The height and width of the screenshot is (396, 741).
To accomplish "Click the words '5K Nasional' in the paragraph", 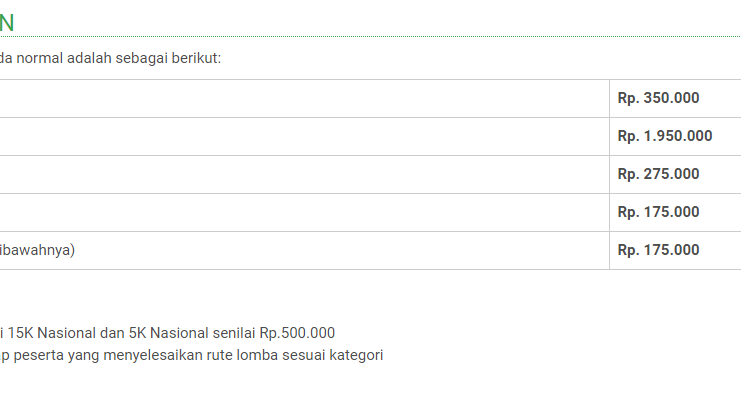I will [x=168, y=333].
